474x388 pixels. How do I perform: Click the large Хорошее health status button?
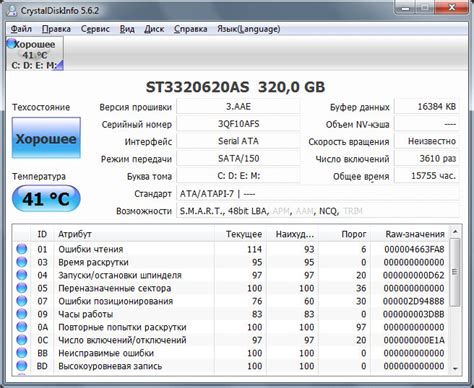[46, 138]
